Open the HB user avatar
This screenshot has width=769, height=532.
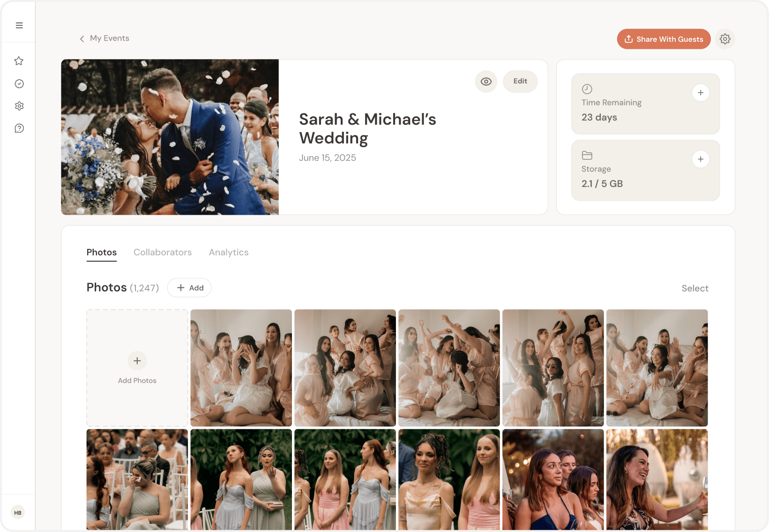pyautogui.click(x=18, y=512)
